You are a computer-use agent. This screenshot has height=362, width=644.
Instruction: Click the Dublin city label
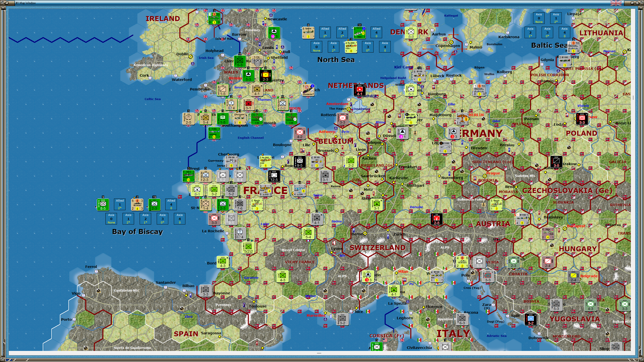(182, 54)
